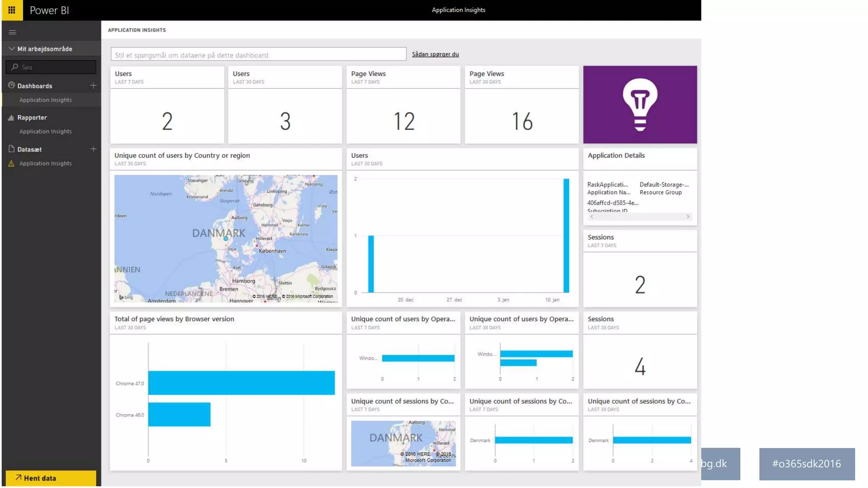Open the Sådan spørger du link
Screen dimensions: 868x488
pos(435,54)
